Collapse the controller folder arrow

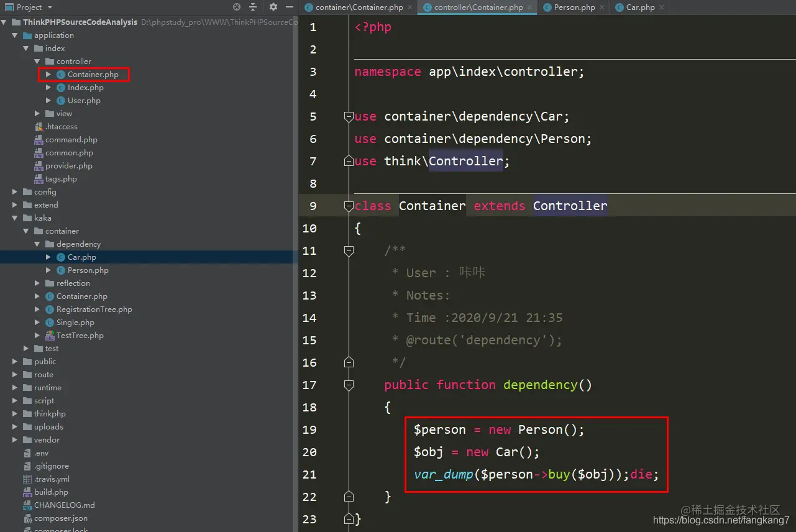(x=37, y=62)
